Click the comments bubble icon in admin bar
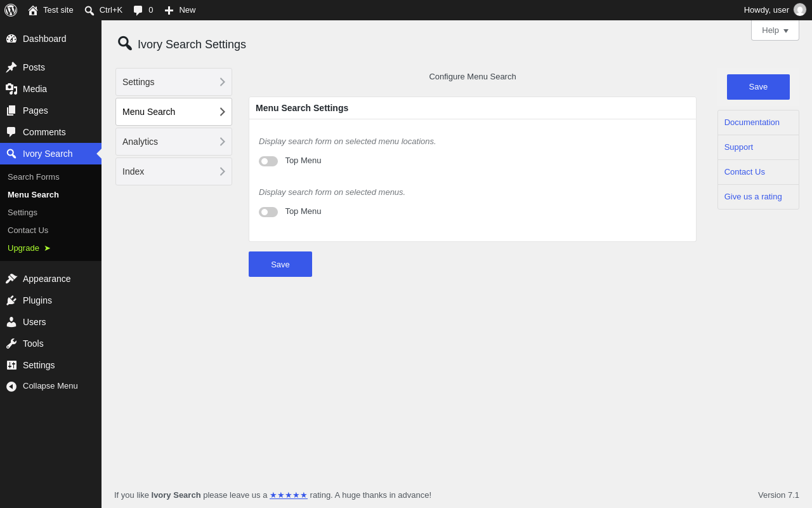Viewport: 812px width, 508px height. pyautogui.click(x=138, y=10)
